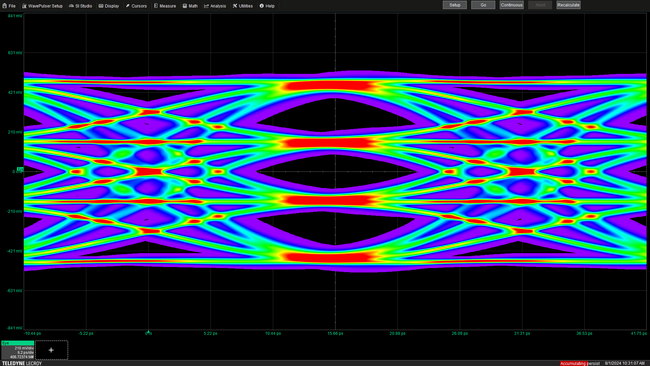Open the WavePulser Setup menu
This screenshot has width=650, height=366.
42,6
